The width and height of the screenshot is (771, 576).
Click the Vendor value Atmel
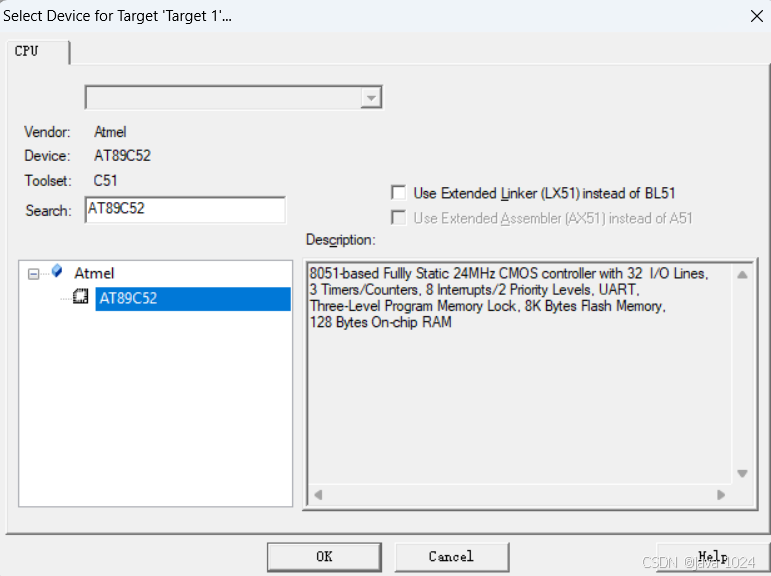click(x=110, y=132)
